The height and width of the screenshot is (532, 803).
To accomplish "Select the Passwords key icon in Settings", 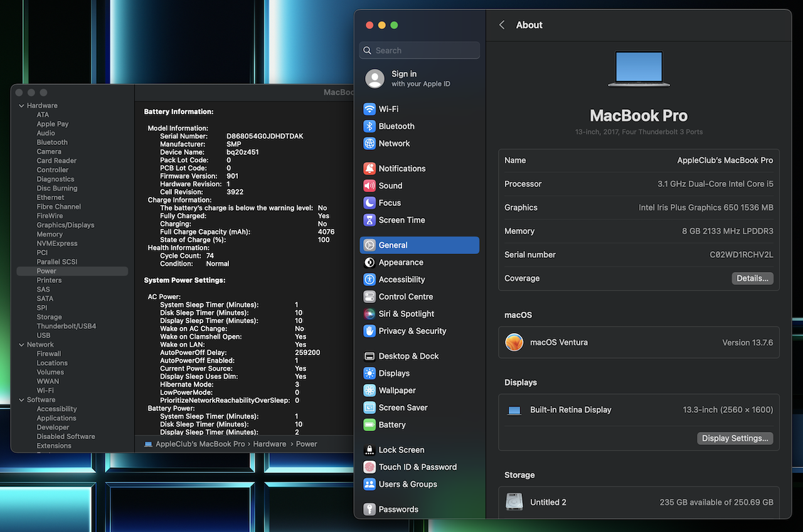I will point(370,509).
